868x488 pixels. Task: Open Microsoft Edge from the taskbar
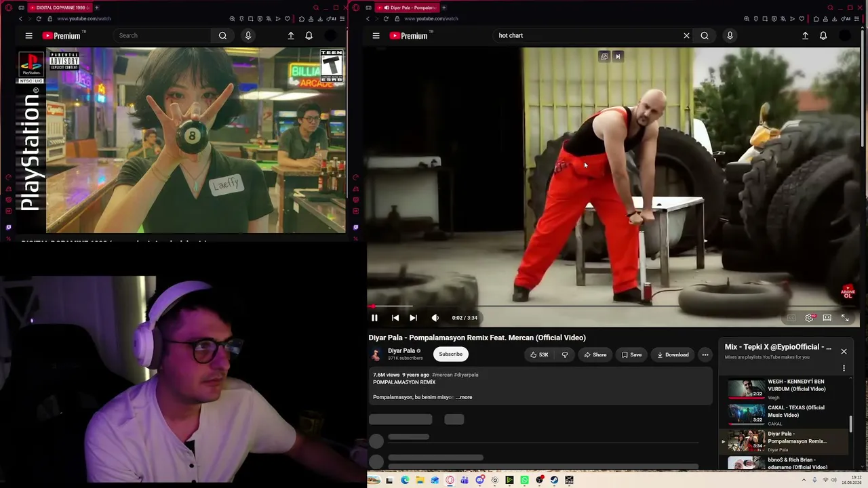[x=405, y=480]
